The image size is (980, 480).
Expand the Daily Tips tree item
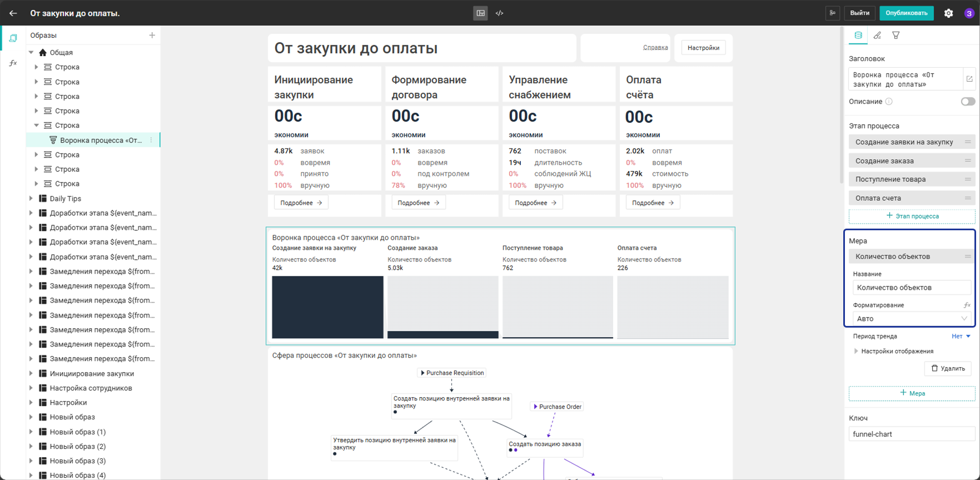click(31, 199)
